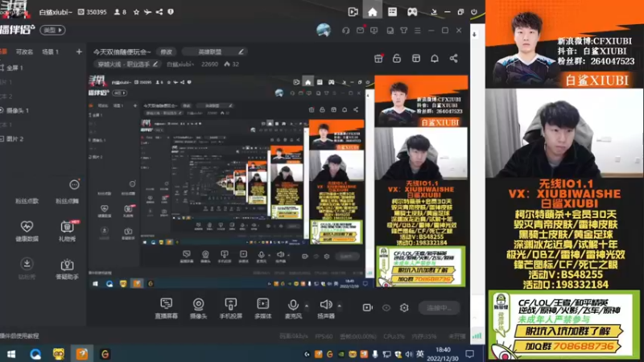Toggle the lock icon above the preview

click(397, 58)
